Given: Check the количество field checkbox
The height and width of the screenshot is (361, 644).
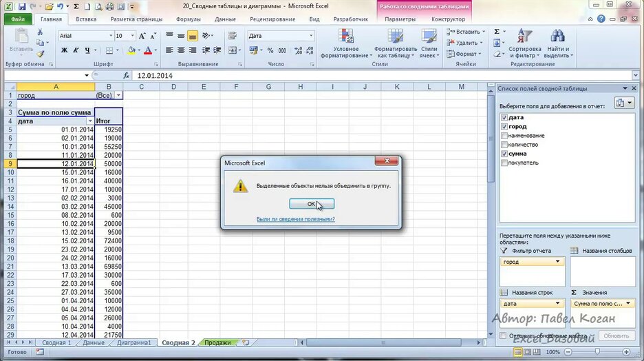Looking at the screenshot, I should point(504,145).
